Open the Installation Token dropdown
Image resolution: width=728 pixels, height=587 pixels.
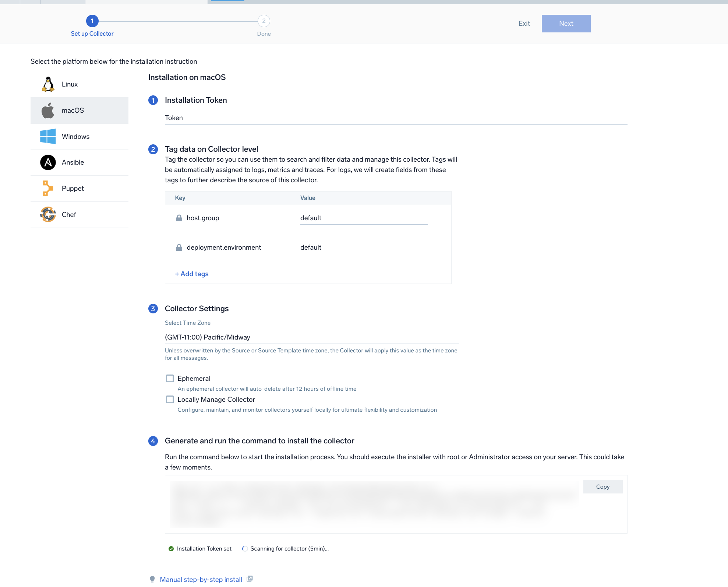tap(396, 118)
